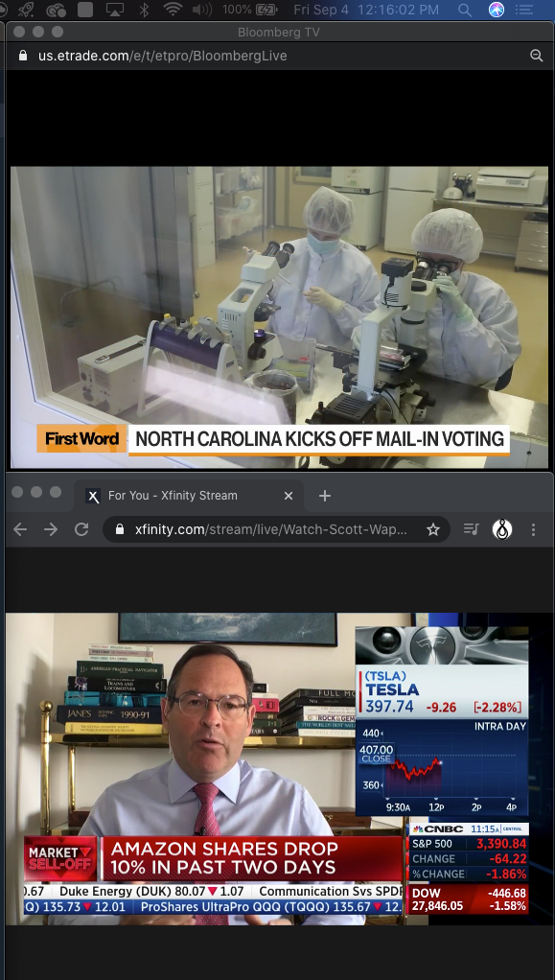Click the date and time in menu bar
Screen dimensions: 555x980
pos(366,10)
